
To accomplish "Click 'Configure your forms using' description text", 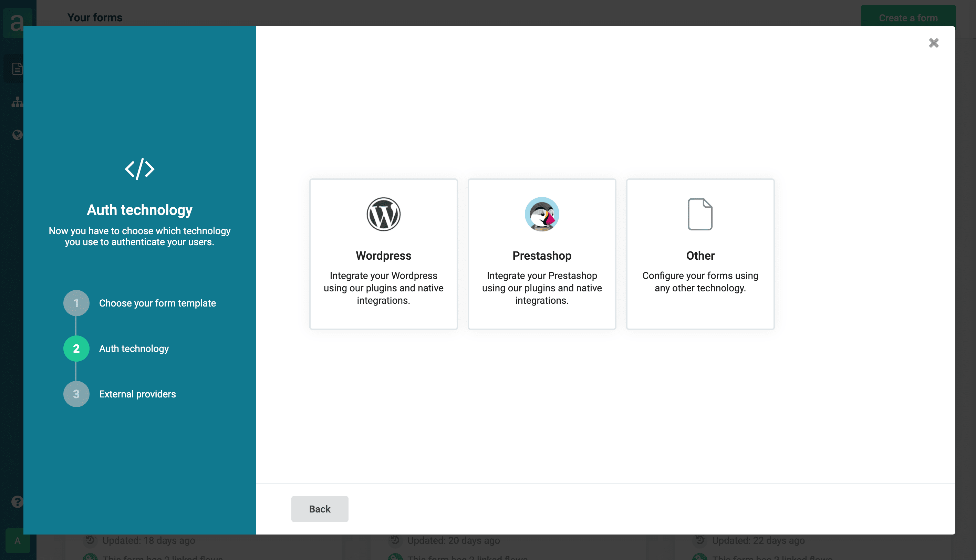I will click(x=700, y=281).
